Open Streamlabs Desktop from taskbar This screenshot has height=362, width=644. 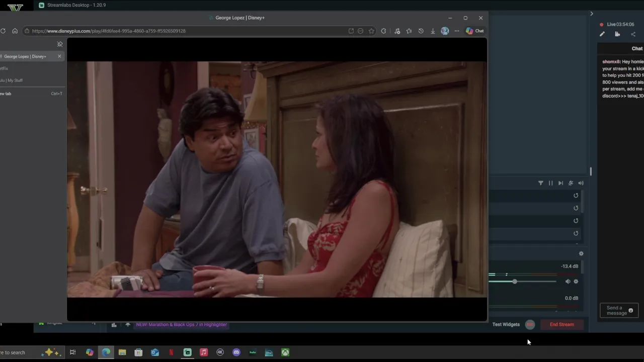click(187, 352)
